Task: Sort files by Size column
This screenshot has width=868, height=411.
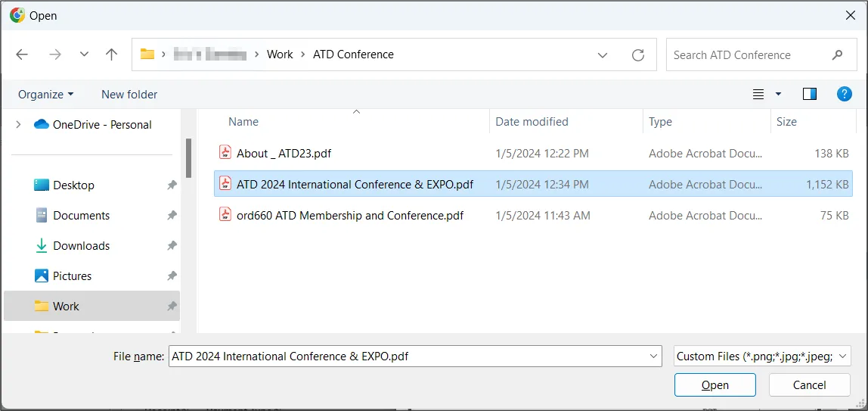Action: click(786, 122)
